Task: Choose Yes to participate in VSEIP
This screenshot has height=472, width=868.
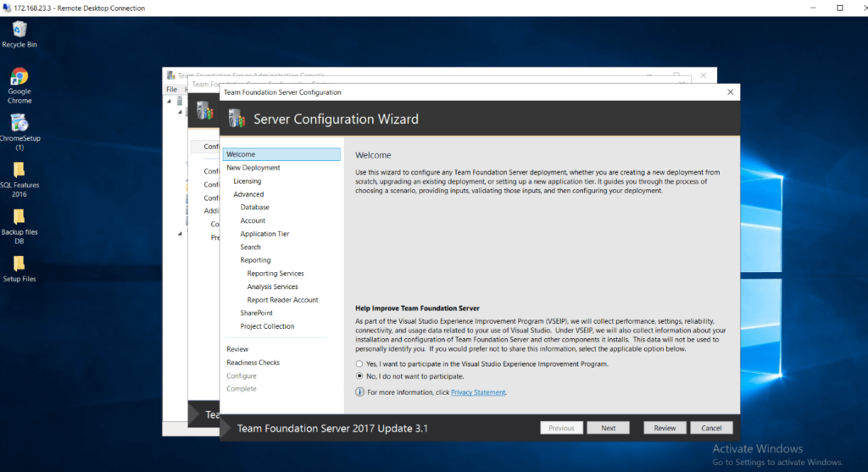Action: click(359, 364)
